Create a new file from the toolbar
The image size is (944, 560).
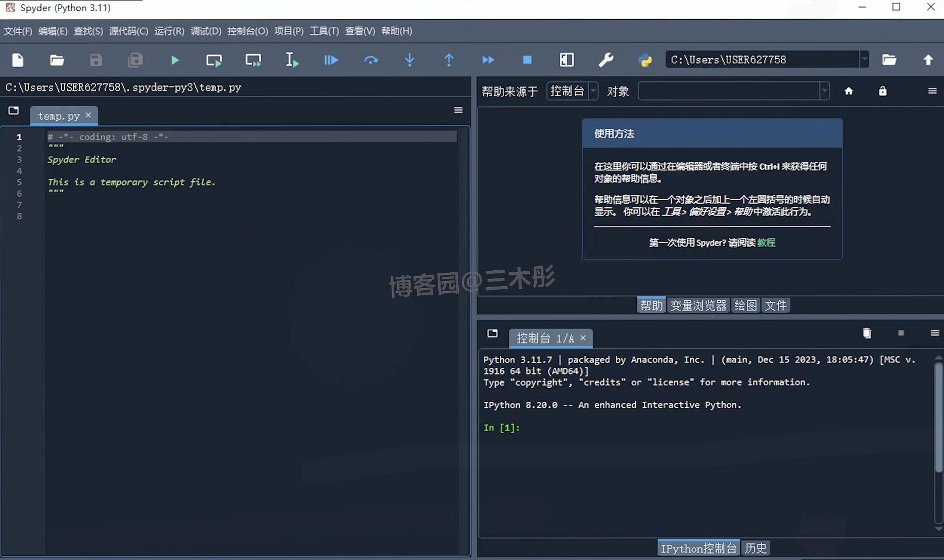point(18,60)
